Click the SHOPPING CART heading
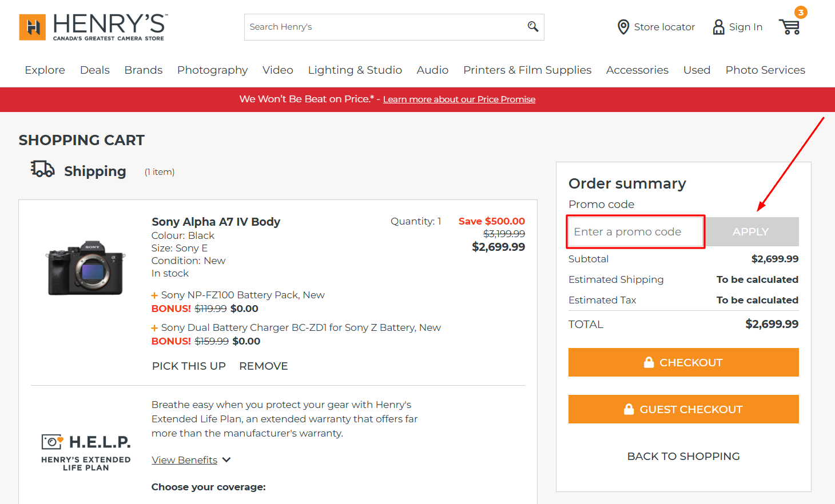 click(82, 140)
